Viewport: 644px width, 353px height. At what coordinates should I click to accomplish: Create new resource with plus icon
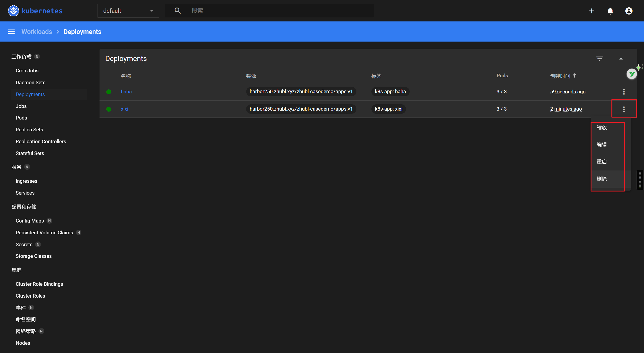(x=591, y=11)
